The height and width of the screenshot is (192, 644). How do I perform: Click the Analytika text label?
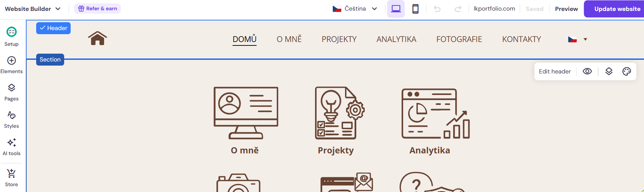pos(430,150)
